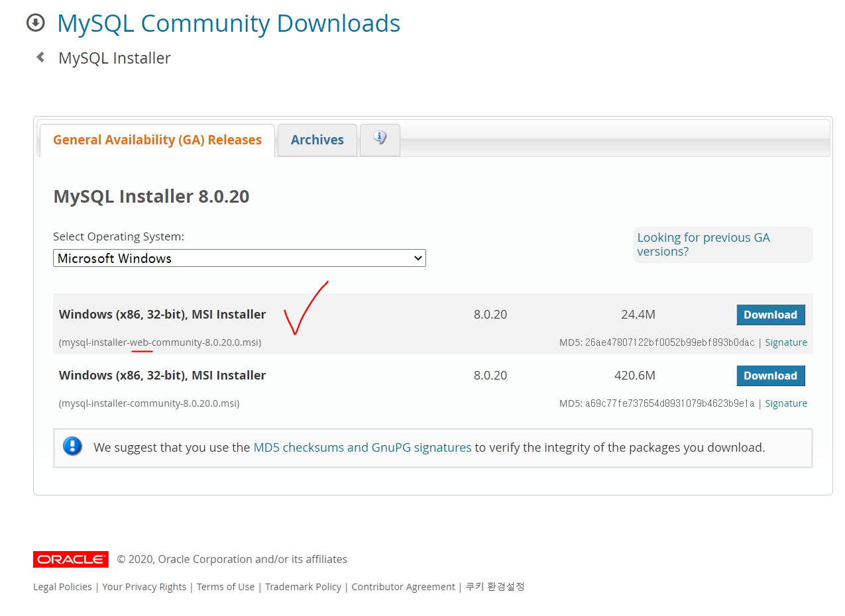Click the download circle icon beside MySQL Community Downloads
Viewport: 845px width, 616px height.
35,23
